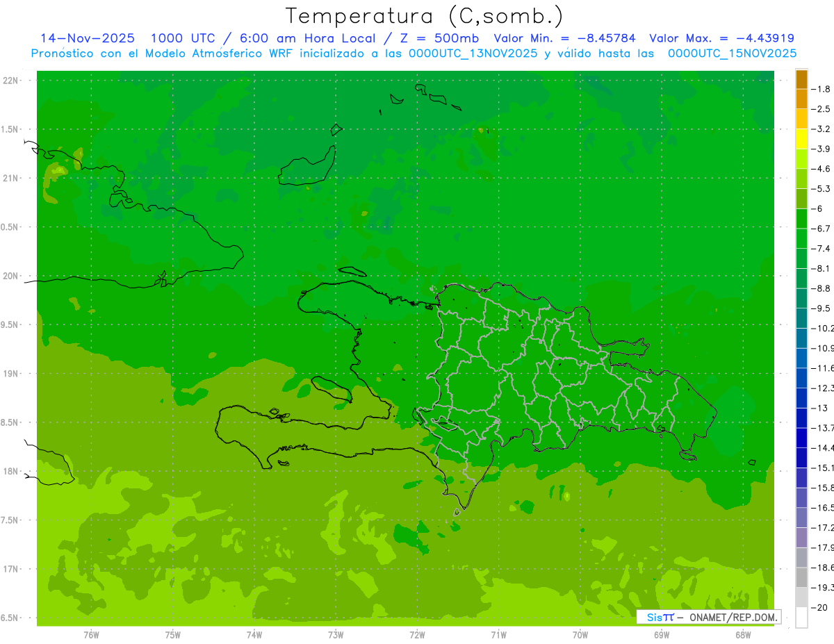
Task: Click the '-4.6' color bar label
Action: pos(821,169)
